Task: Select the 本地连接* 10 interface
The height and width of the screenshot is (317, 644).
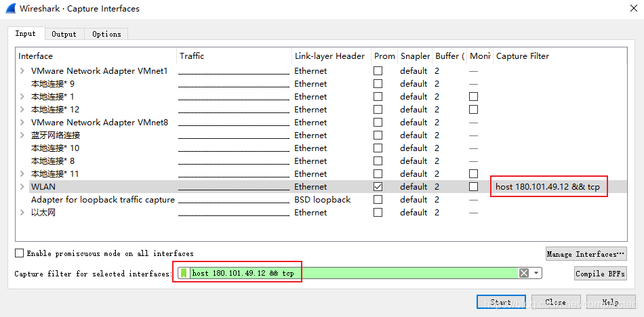Action: click(x=55, y=148)
